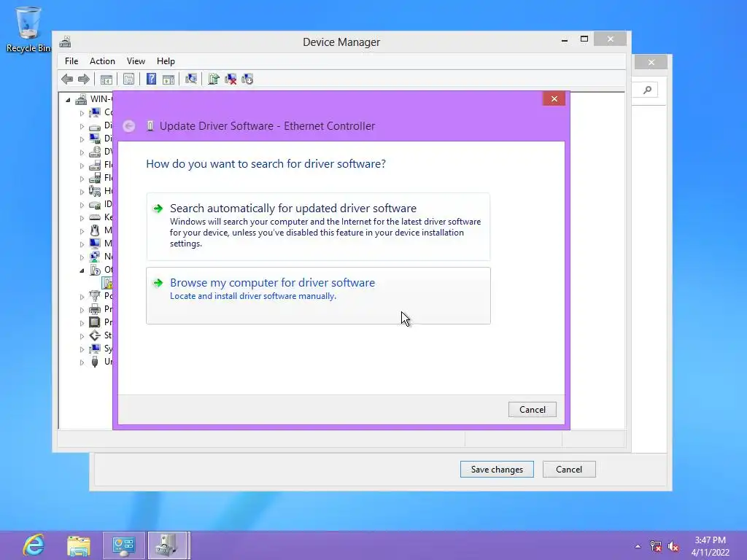Select the Ethernet Controller warning device icon
This screenshot has width=747, height=560.
point(108,283)
